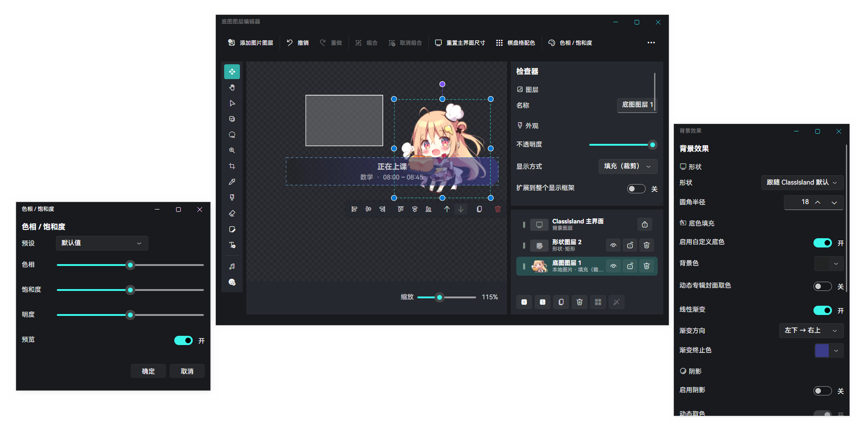Hide 形状图层 2 using its eye icon
The image size is (868, 432).
pyautogui.click(x=613, y=245)
